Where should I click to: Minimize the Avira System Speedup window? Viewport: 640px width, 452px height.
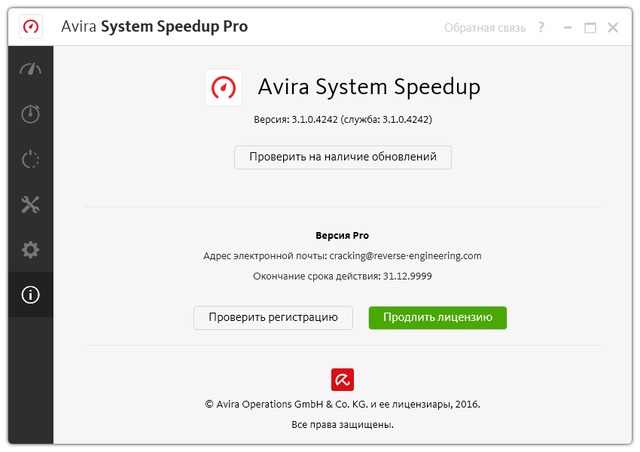coord(566,27)
